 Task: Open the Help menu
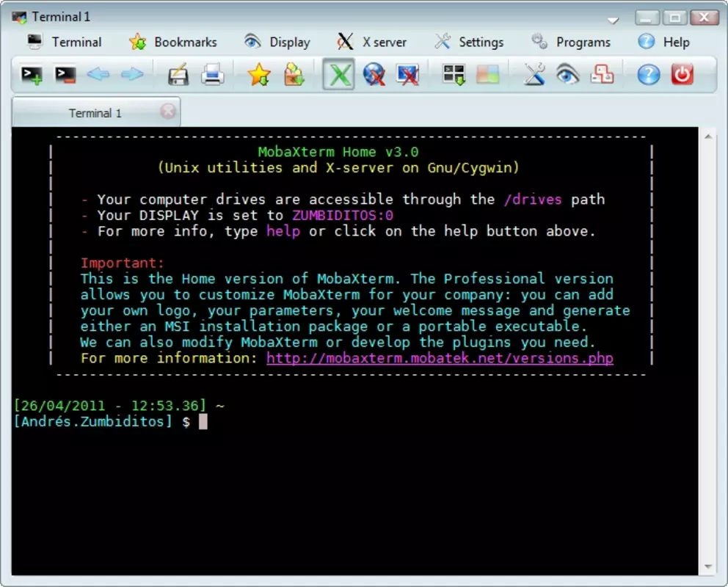664,43
